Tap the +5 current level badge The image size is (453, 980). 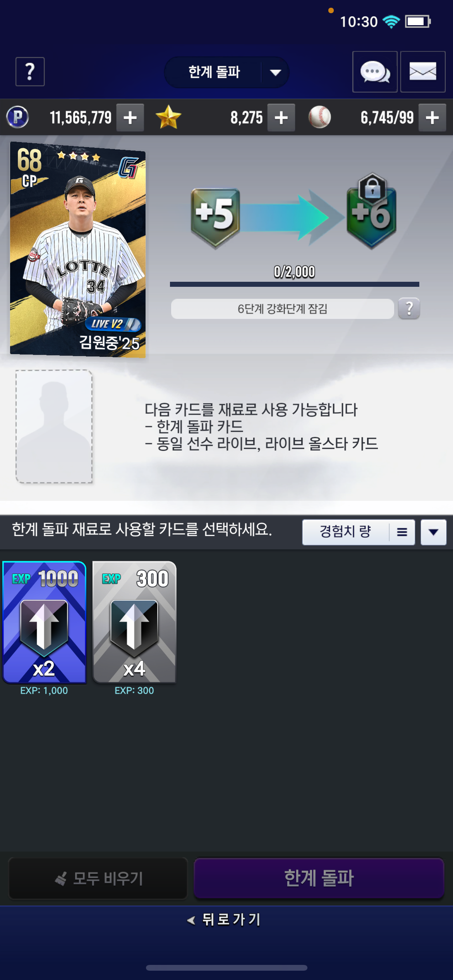tap(215, 218)
